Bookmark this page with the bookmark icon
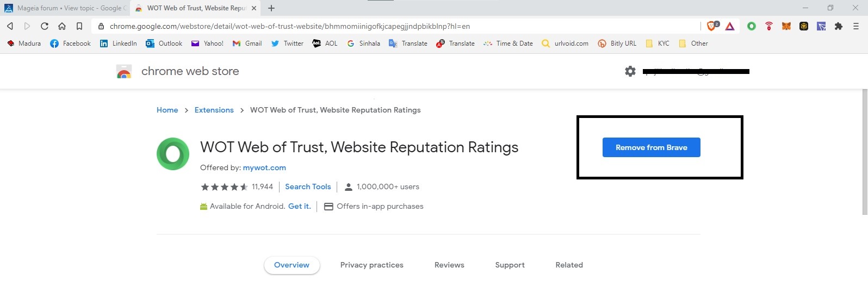868x286 pixels. click(79, 26)
